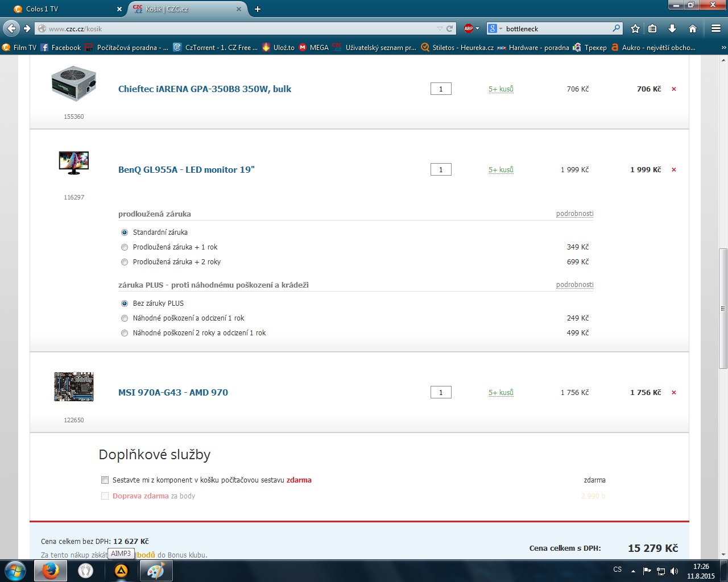Open the MEGA bookmark

point(314,48)
